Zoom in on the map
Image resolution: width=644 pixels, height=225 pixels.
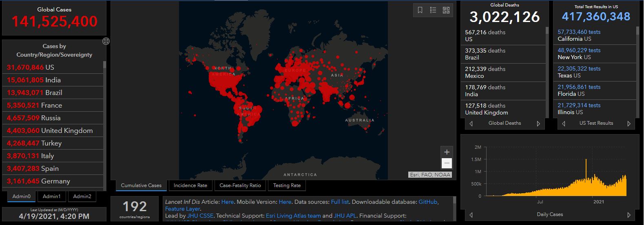tap(447, 152)
